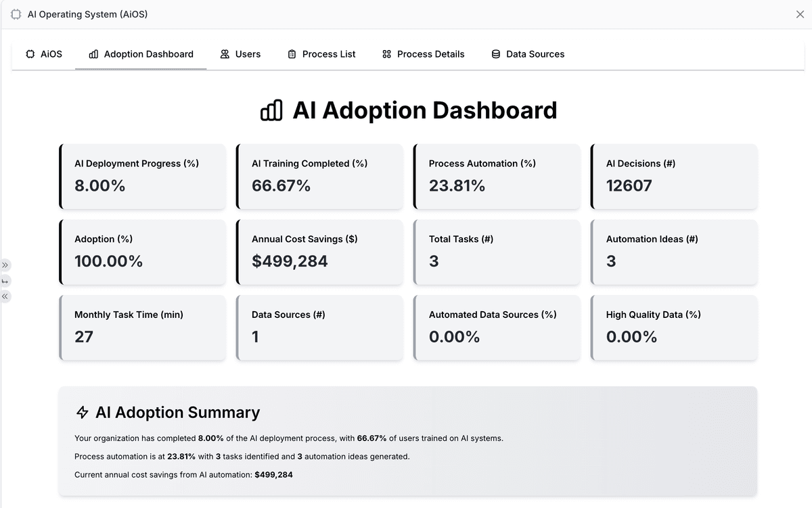Click the large chart icon in dashboard heading
The image size is (812, 508).
(271, 110)
